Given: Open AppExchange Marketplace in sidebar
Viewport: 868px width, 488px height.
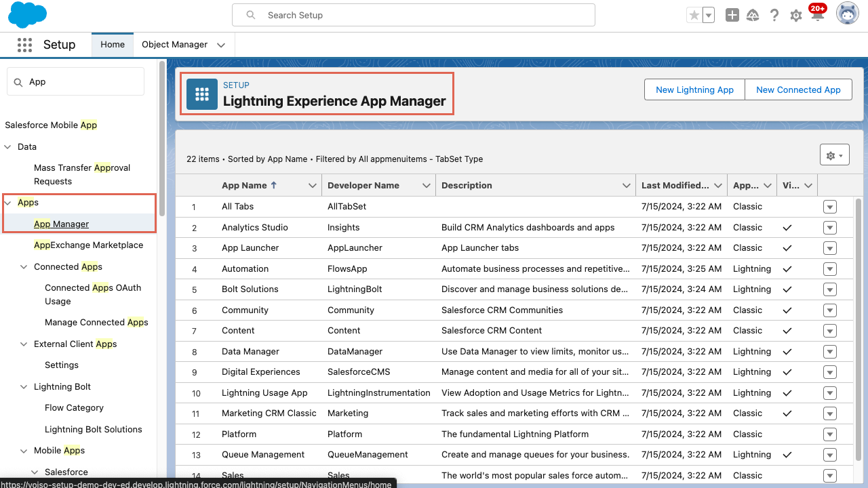Looking at the screenshot, I should tap(88, 245).
